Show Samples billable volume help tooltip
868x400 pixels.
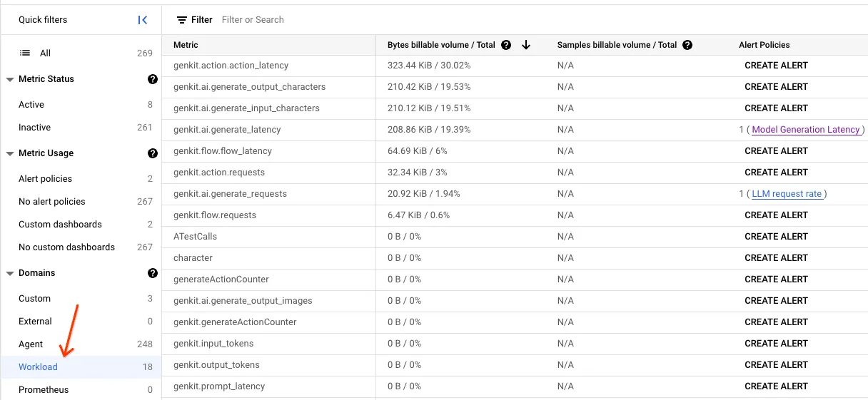(x=687, y=45)
